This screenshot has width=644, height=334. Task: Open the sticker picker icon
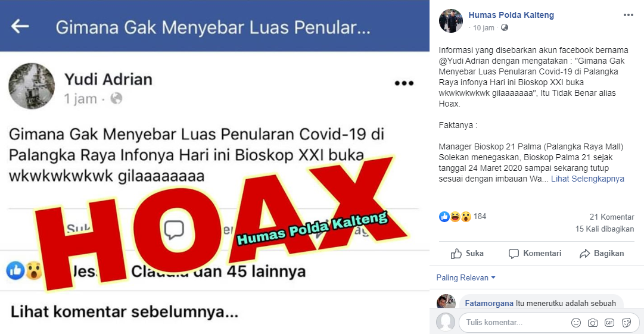(x=626, y=323)
